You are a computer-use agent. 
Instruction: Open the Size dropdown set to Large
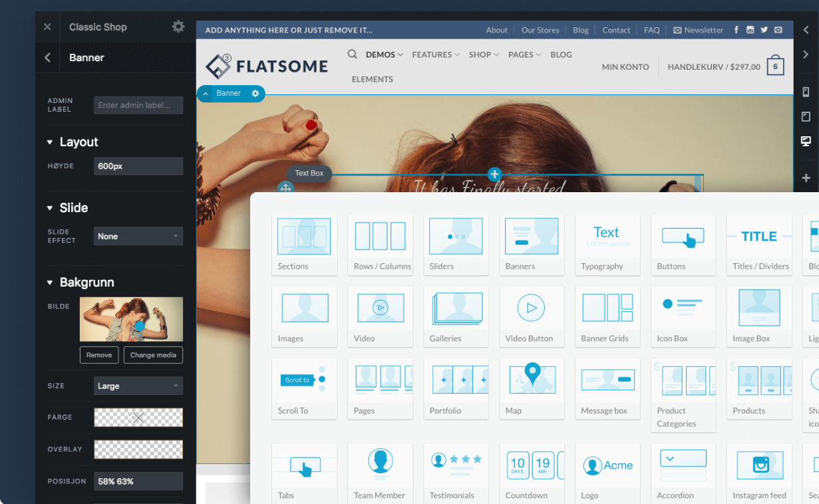click(x=138, y=386)
